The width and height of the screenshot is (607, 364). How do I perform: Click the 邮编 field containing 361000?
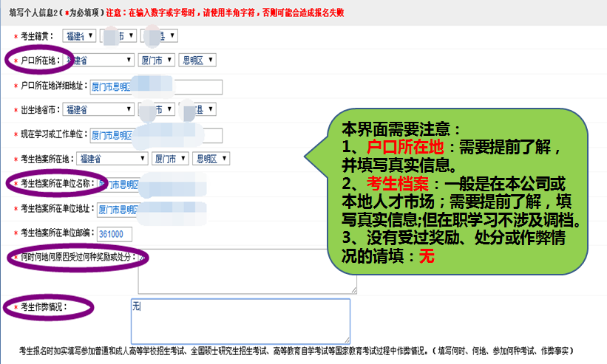[114, 235]
